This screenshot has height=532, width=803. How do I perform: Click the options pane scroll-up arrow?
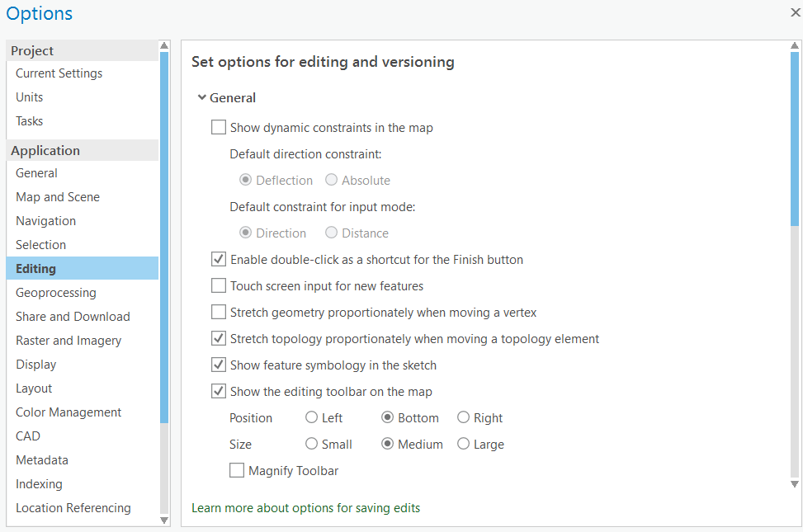tap(795, 46)
